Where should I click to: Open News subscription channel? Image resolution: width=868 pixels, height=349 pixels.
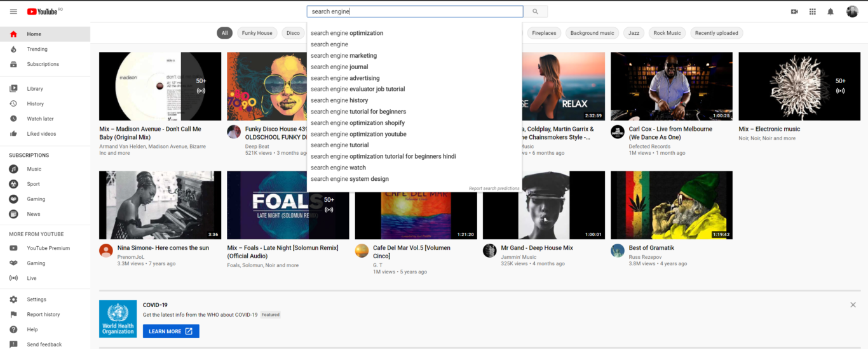tap(45, 214)
